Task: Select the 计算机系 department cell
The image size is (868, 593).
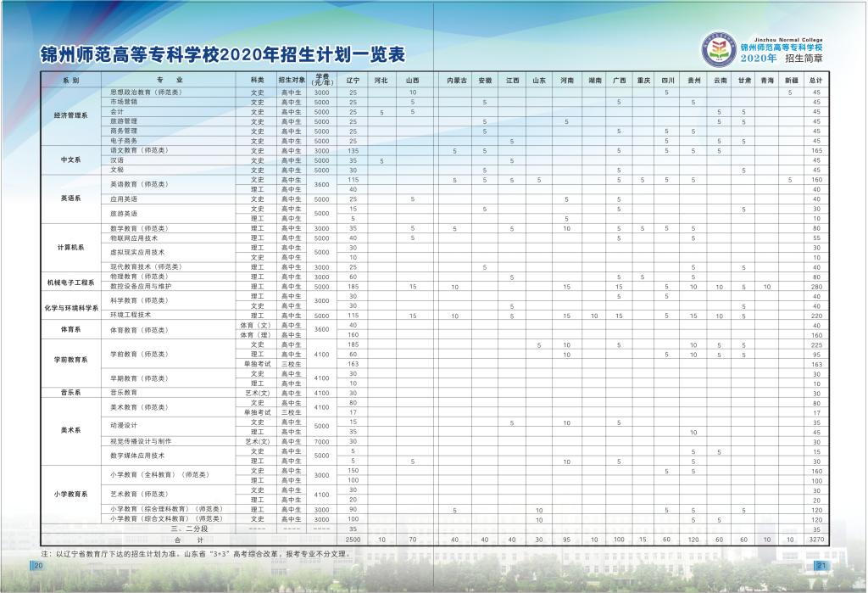Action: (70, 247)
